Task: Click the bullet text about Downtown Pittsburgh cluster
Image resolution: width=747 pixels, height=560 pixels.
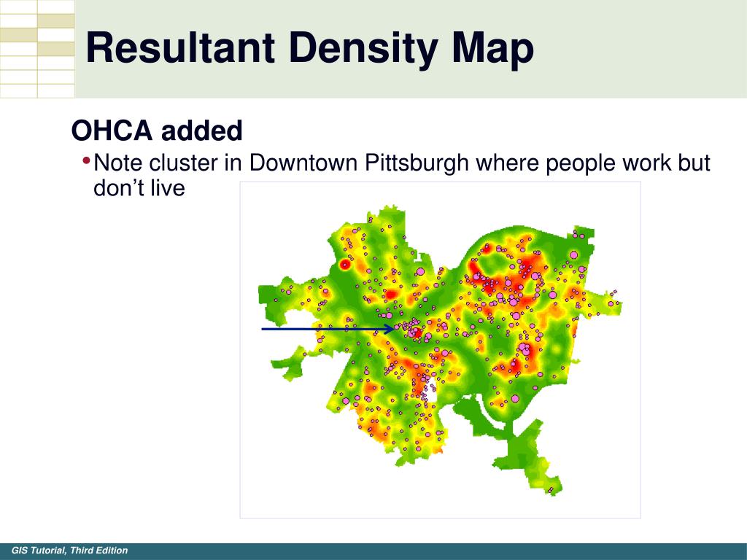Action: pyautogui.click(x=402, y=175)
